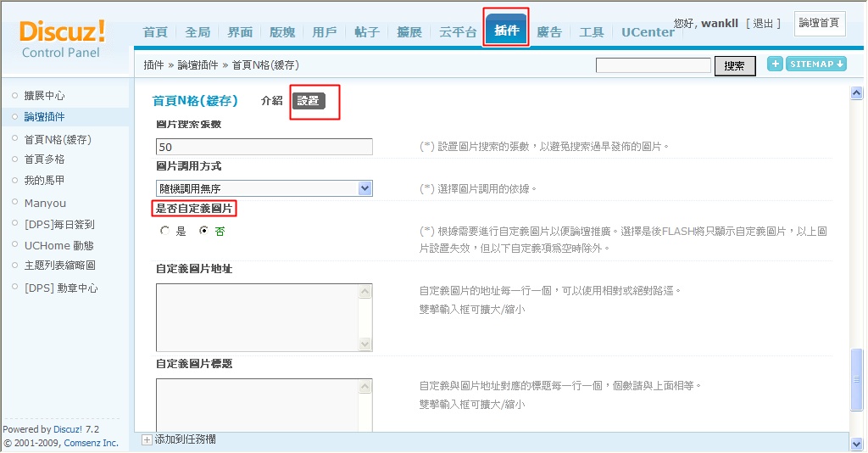Open the SITEMAP button
This screenshot has height=453, width=868.
816,64
